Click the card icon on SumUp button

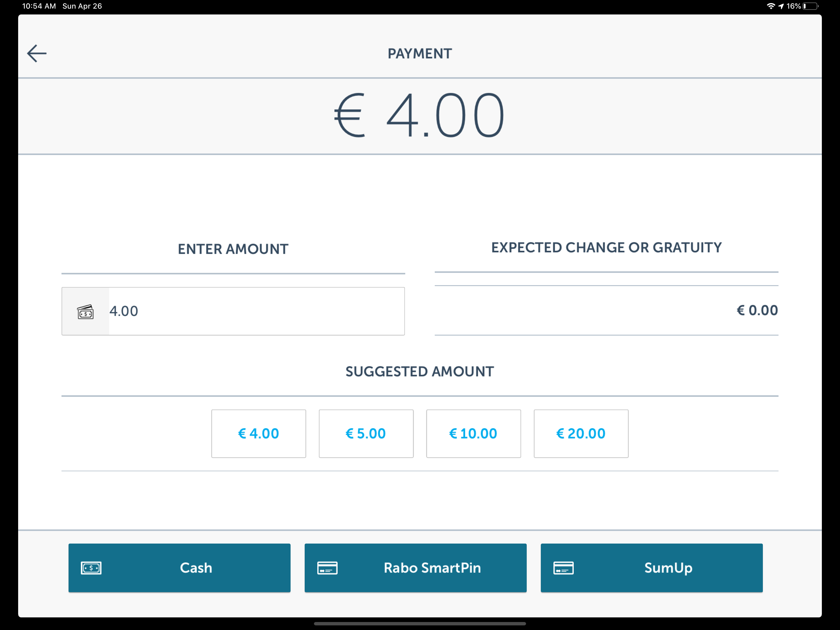563,568
